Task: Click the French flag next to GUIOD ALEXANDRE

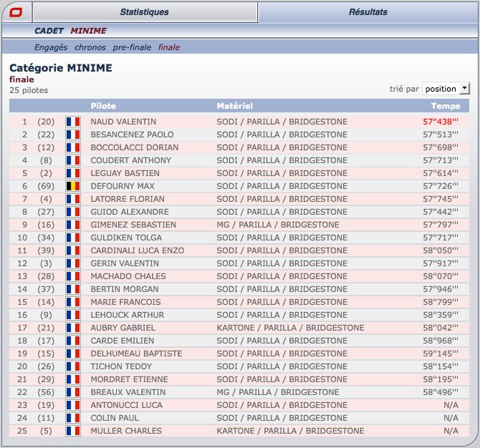Action: (x=73, y=212)
